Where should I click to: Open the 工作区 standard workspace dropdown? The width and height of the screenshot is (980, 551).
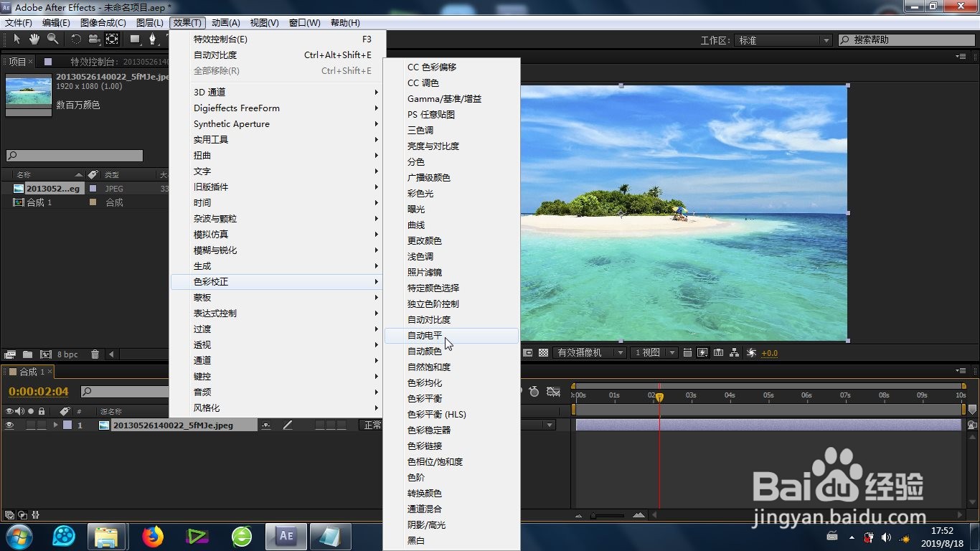pos(782,41)
